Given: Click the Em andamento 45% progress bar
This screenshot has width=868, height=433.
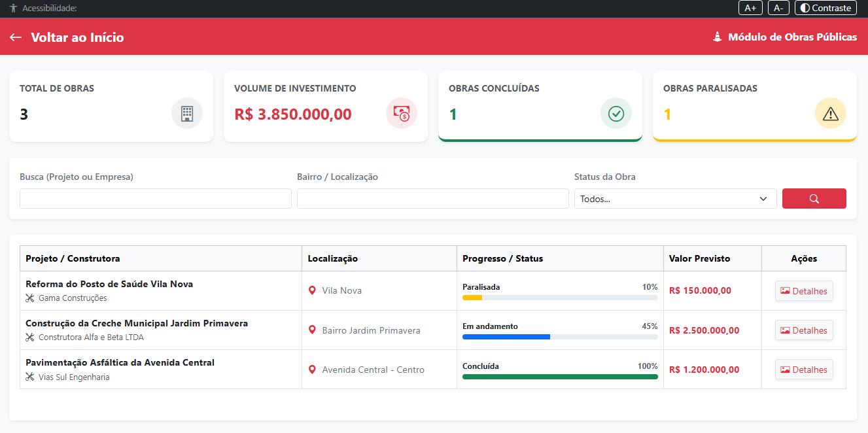Looking at the screenshot, I should pos(560,337).
